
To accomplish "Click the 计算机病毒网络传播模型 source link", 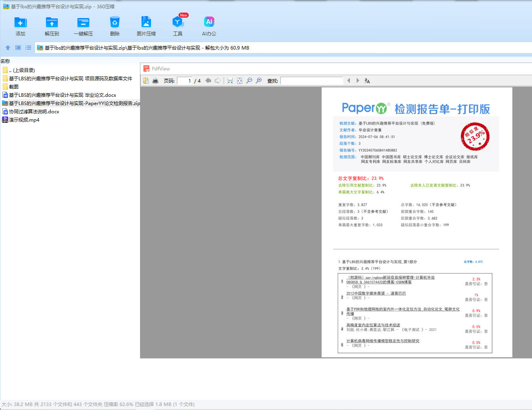I will click(383, 341).
